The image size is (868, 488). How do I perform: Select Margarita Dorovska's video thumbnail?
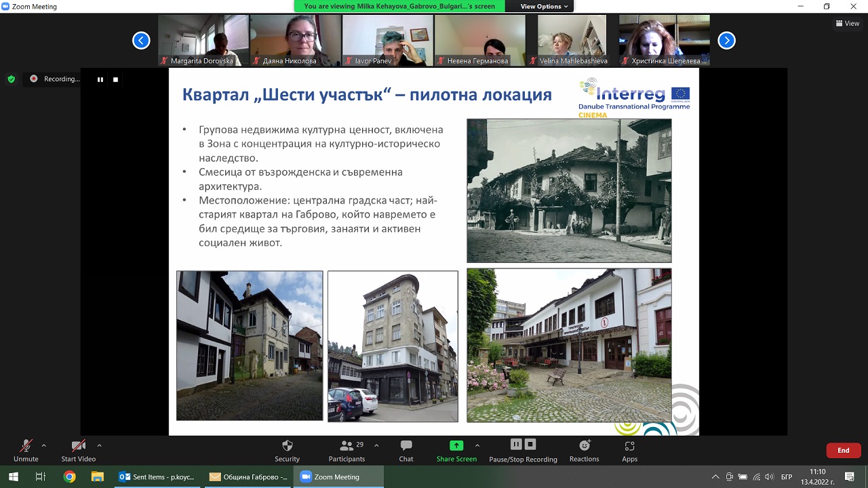pyautogui.click(x=203, y=40)
